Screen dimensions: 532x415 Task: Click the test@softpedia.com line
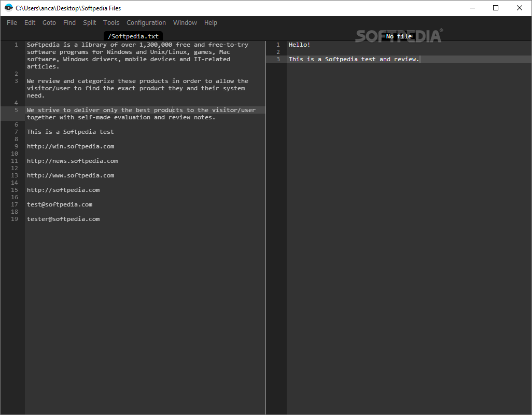click(60, 204)
